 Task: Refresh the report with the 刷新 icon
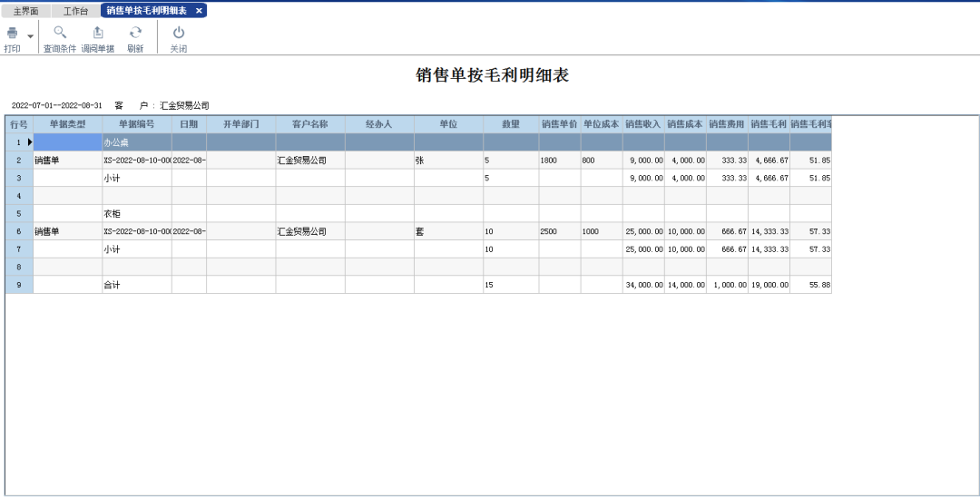[135, 34]
